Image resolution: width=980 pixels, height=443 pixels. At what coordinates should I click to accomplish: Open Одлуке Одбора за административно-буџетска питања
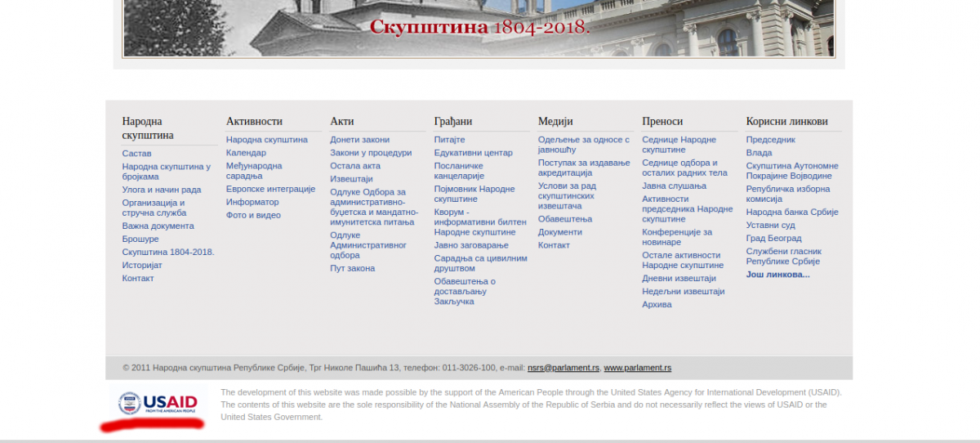(374, 207)
